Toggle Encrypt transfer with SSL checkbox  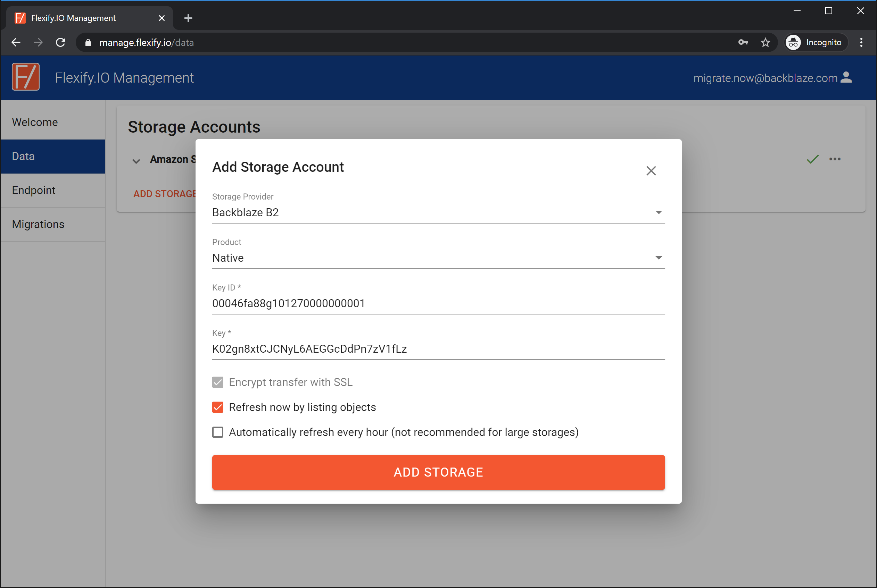pos(218,382)
